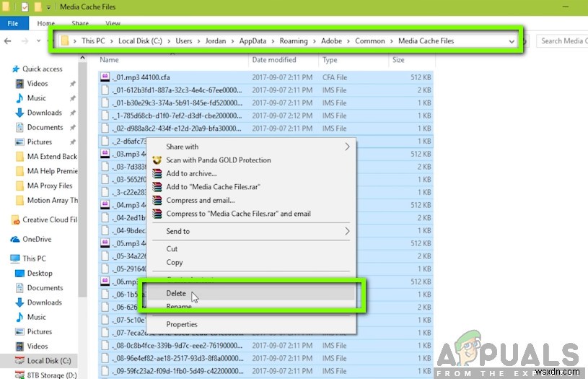Click the Properties checkmark icon in title bar
This screenshot has width=588, height=379.
point(25,7)
